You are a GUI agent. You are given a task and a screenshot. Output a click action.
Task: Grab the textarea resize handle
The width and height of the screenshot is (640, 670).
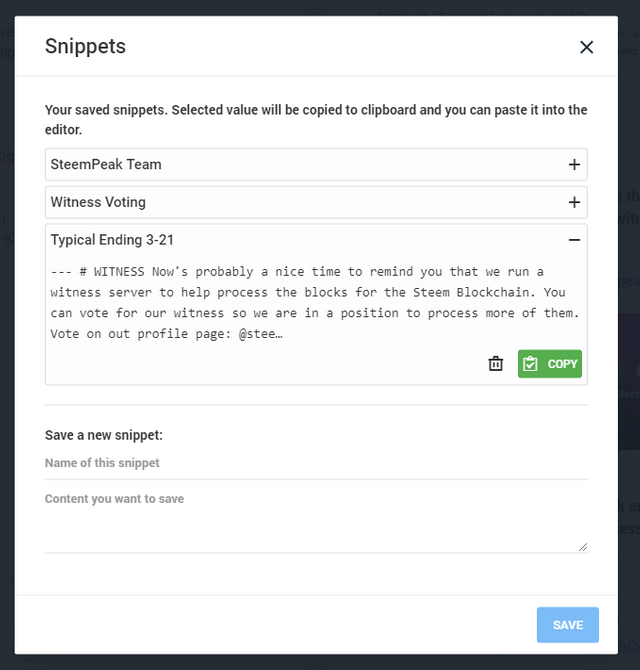582,546
